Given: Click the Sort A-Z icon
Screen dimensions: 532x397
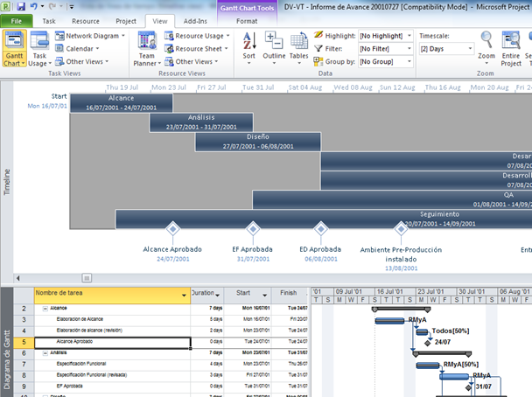Looking at the screenshot, I should point(248,41).
